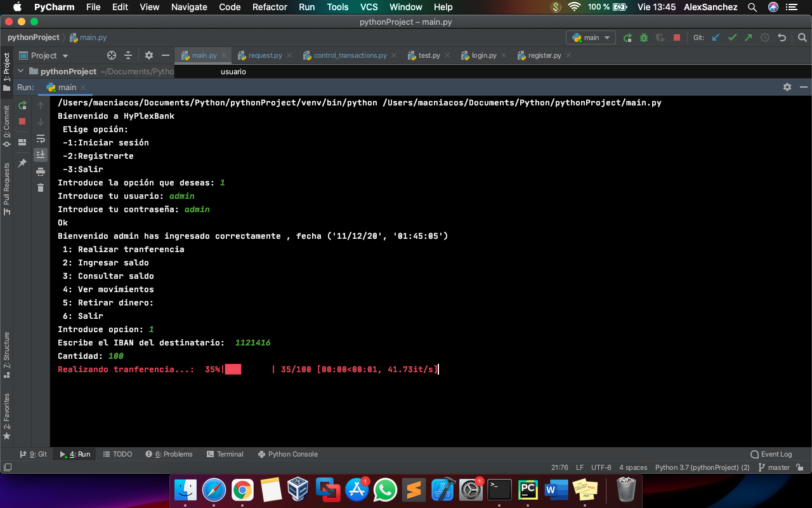The width and height of the screenshot is (812, 508).
Task: Close the main.py editor tab
Action: (x=224, y=55)
